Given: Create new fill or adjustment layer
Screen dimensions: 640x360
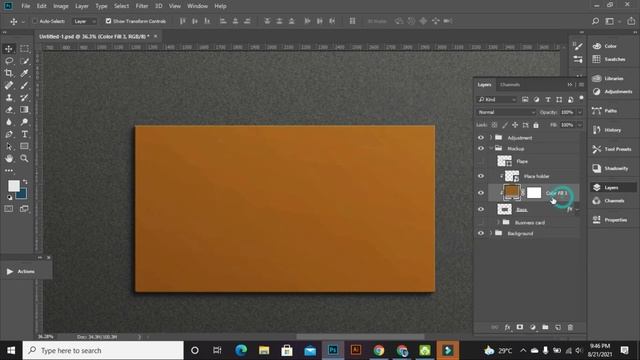Looking at the screenshot, I should pos(533,327).
